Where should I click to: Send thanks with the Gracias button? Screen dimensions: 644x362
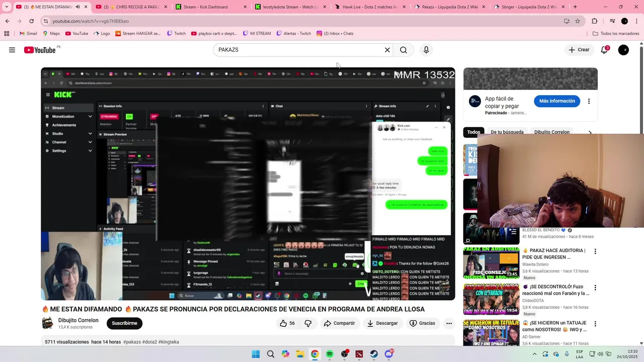coord(423,323)
